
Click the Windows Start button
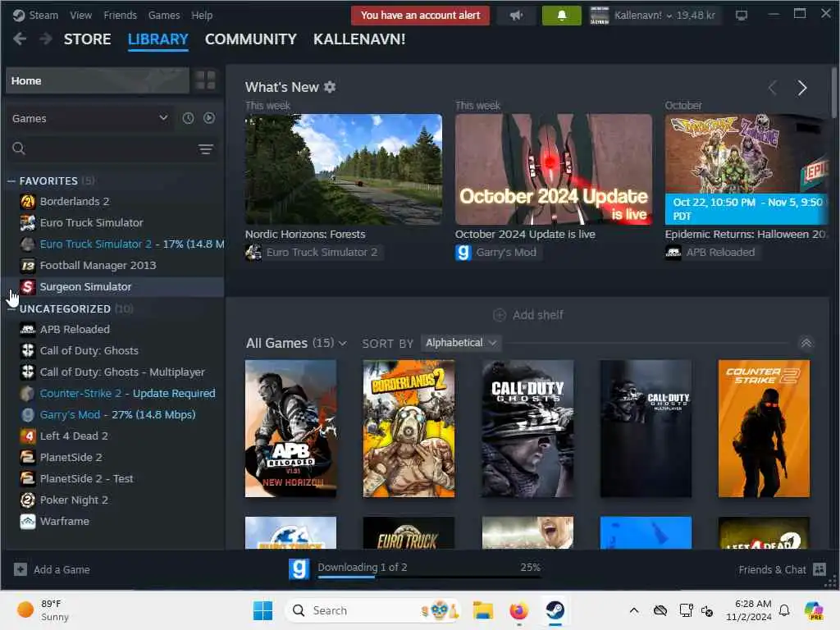click(262, 610)
